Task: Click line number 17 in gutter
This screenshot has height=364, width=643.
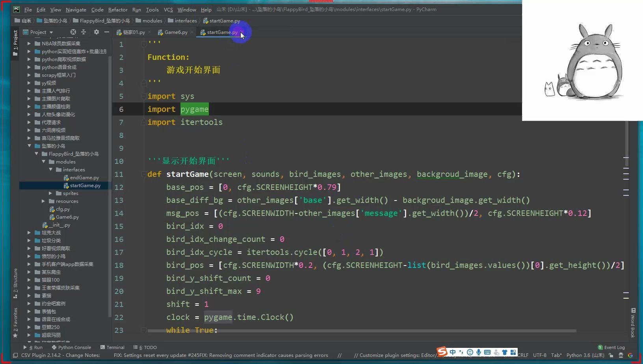Action: coord(119,252)
